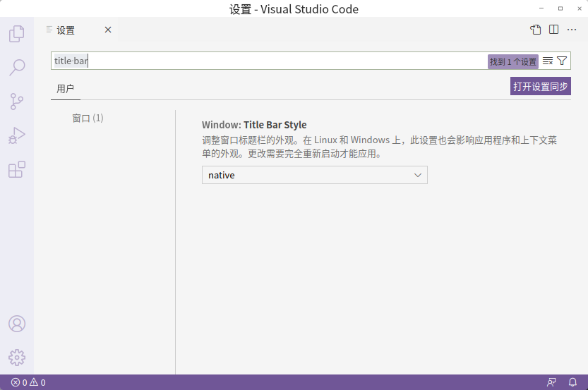The width and height of the screenshot is (588, 390).
Task: Clear the settings search input icon
Action: tap(548, 61)
